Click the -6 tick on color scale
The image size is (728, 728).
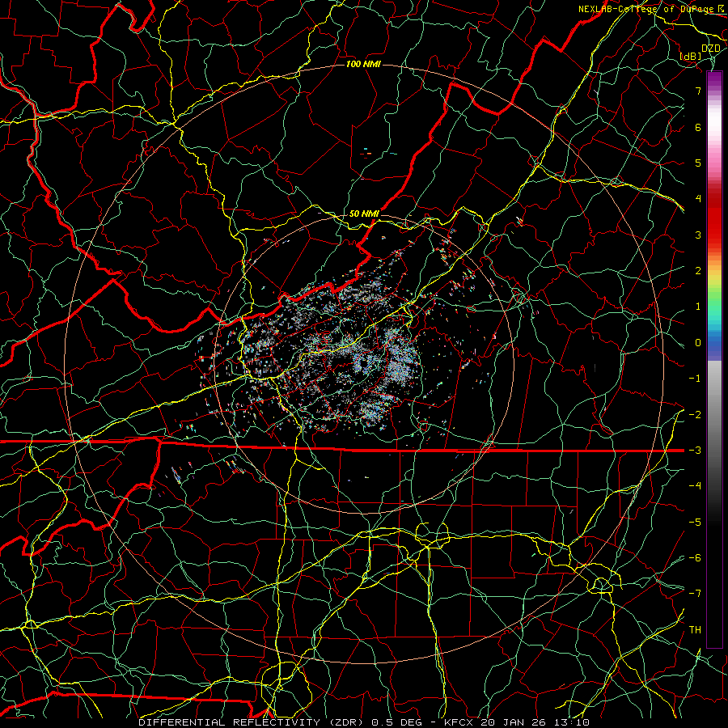[695, 558]
